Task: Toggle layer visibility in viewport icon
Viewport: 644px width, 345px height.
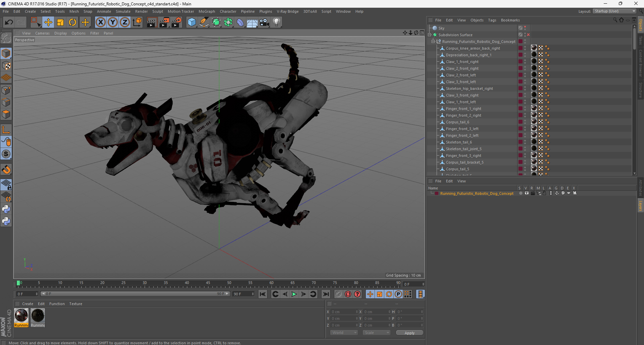Action: pos(527,193)
